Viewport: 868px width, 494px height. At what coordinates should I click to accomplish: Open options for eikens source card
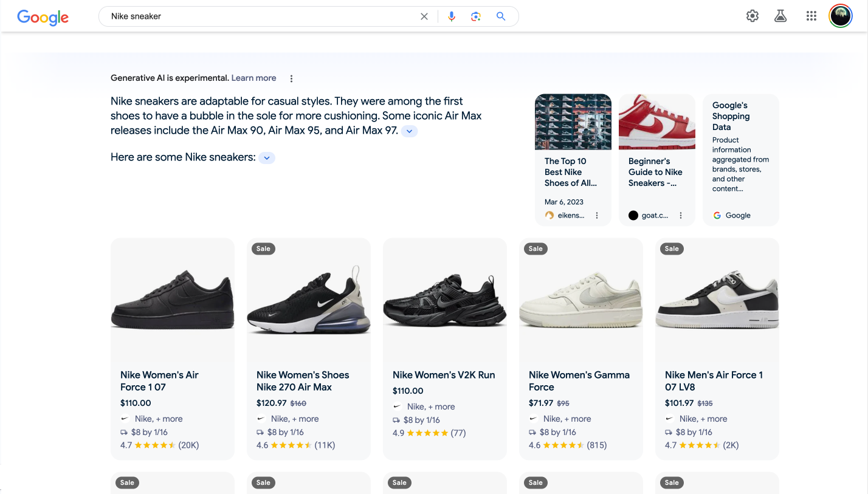(597, 216)
